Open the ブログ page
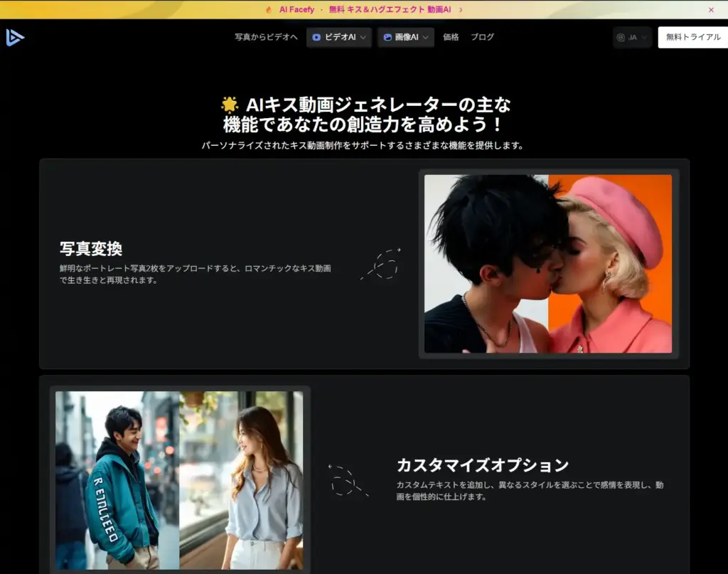Screen dimensions: 728x574 [483, 37]
